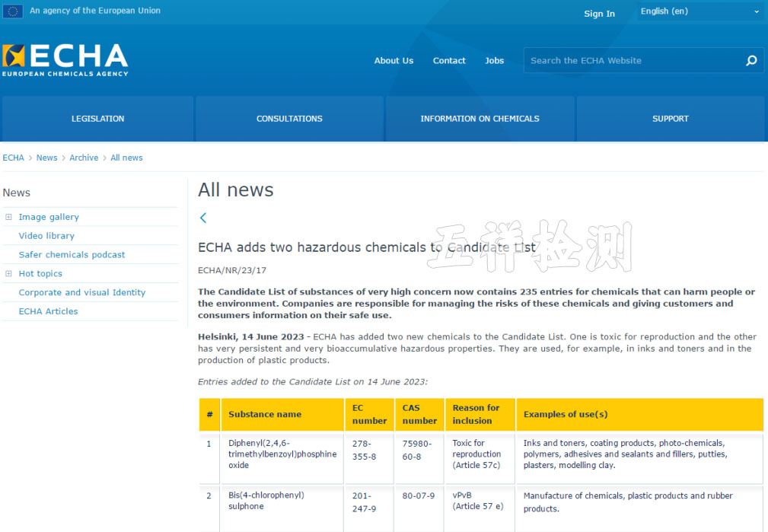Select the Archive breadcrumb link
Image resolution: width=768 pixels, height=532 pixels.
click(84, 158)
